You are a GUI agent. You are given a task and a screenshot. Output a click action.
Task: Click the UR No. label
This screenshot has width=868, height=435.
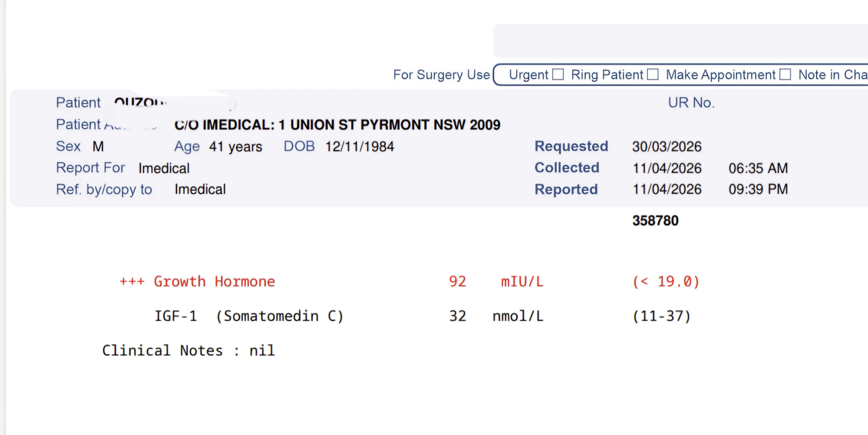(691, 103)
